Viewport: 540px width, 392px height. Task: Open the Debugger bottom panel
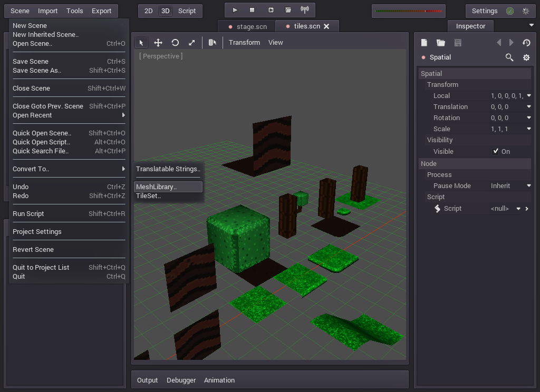pos(181,380)
